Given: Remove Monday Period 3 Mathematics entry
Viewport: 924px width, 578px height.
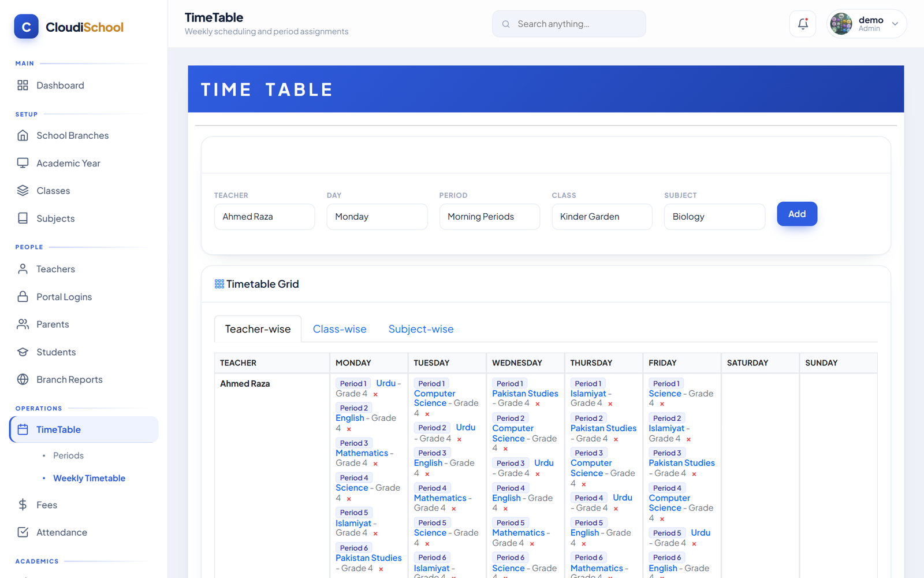Looking at the screenshot, I should [375, 464].
